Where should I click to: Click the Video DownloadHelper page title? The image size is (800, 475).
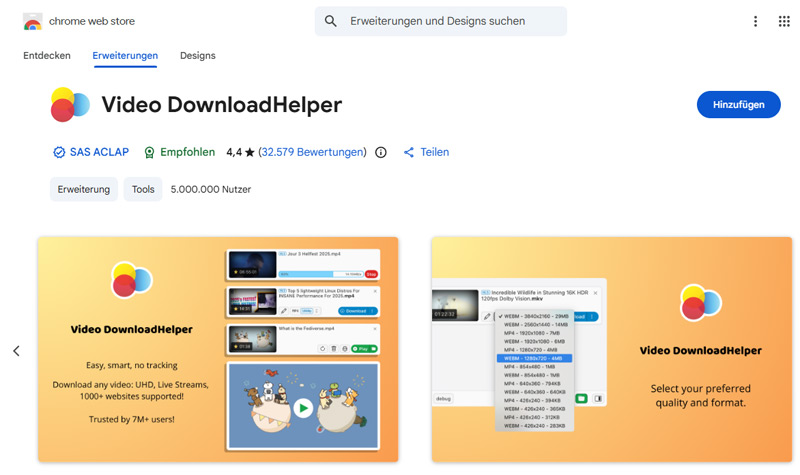[222, 105]
